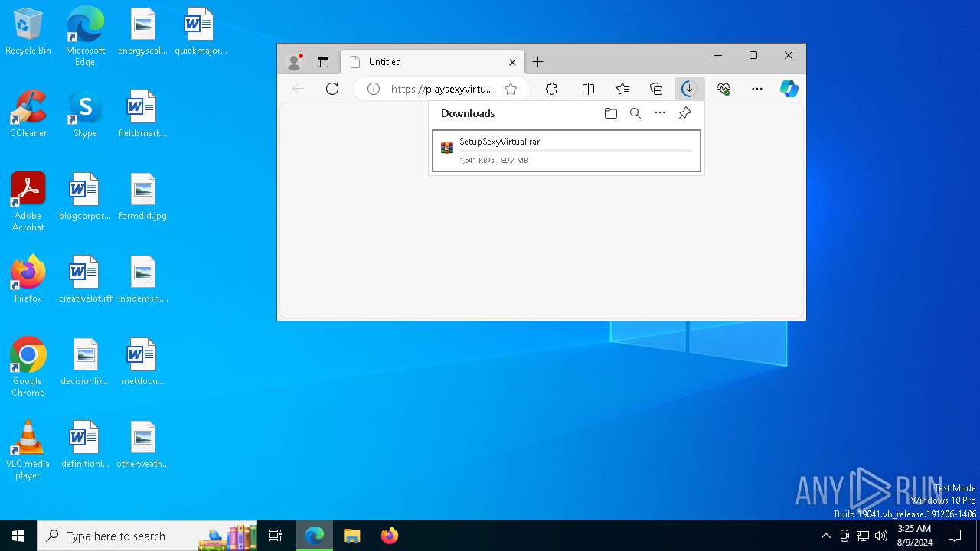Select the creativelot.rtf file

coord(85,279)
